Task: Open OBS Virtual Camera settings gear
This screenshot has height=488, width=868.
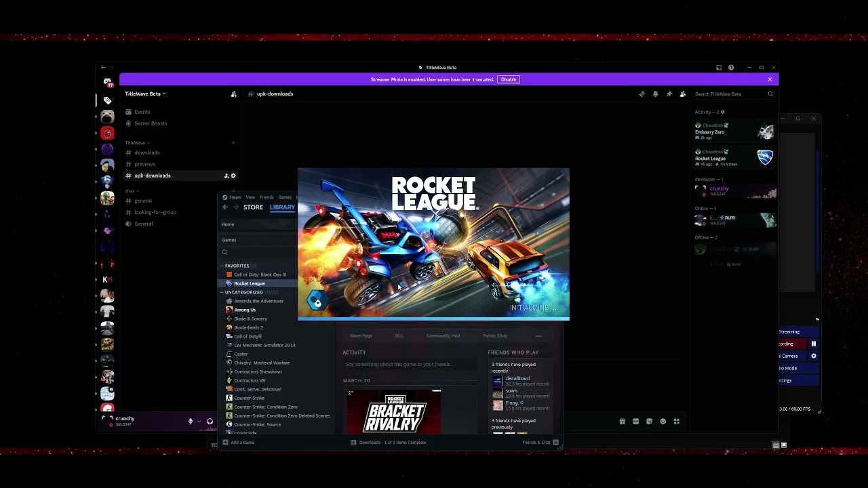Action: [x=814, y=356]
